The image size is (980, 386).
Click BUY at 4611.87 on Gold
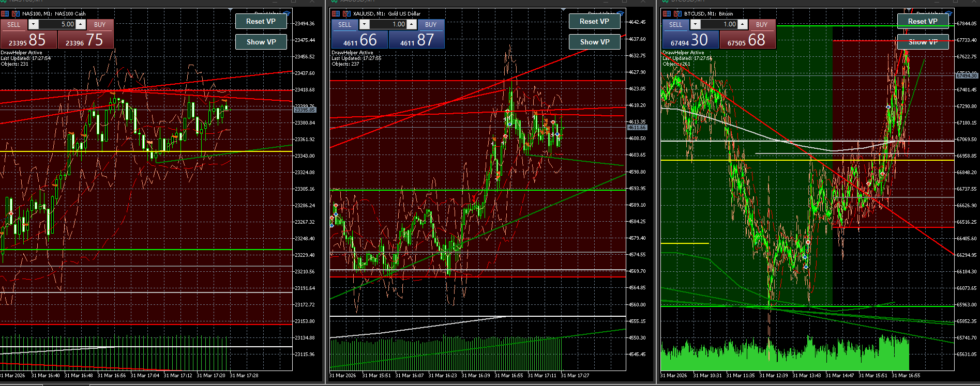(x=416, y=40)
